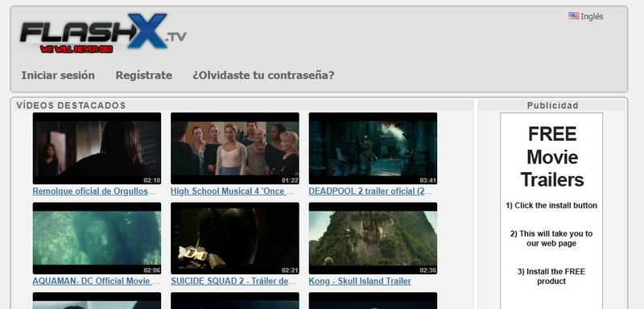Screen dimensions: 644x309
Task: Open Kong - Skull Island Trailer link
Action: point(360,281)
